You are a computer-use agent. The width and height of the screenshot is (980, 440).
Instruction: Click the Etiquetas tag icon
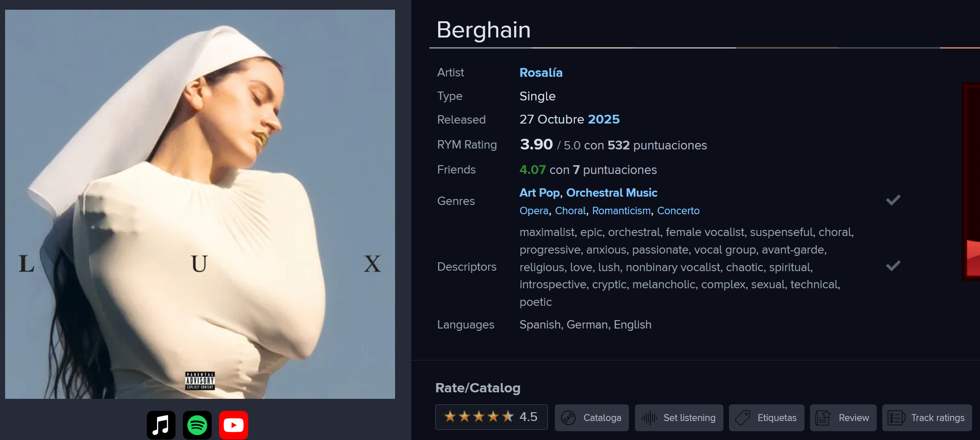742,418
